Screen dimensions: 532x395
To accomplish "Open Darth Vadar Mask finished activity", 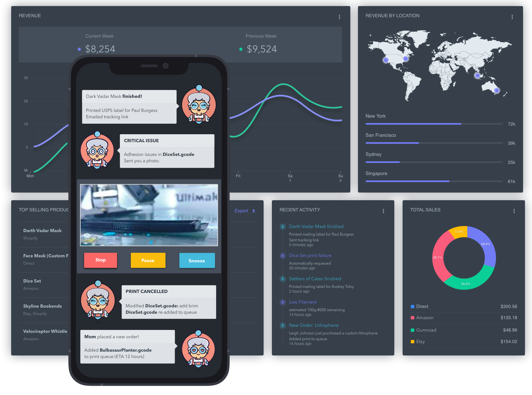I will (316, 226).
